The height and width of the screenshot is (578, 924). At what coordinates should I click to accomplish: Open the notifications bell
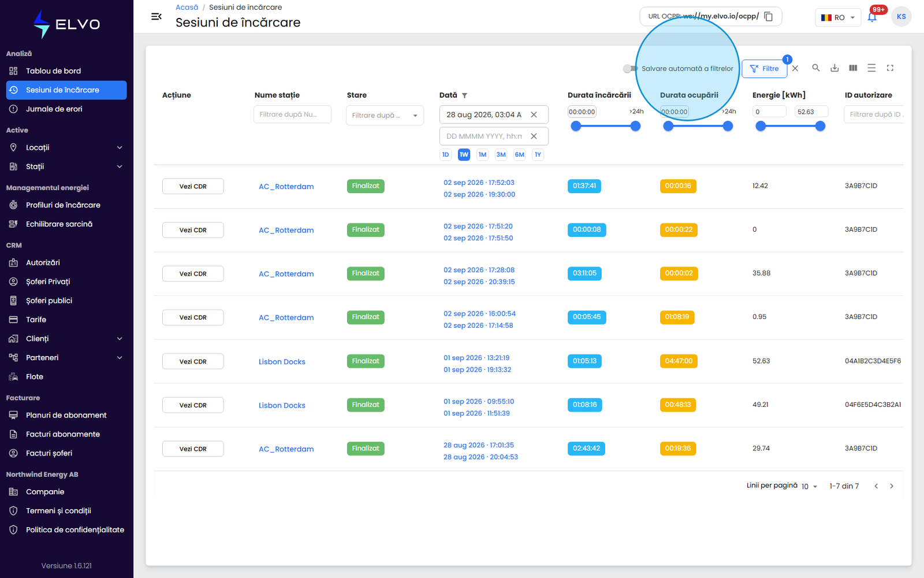(x=872, y=17)
